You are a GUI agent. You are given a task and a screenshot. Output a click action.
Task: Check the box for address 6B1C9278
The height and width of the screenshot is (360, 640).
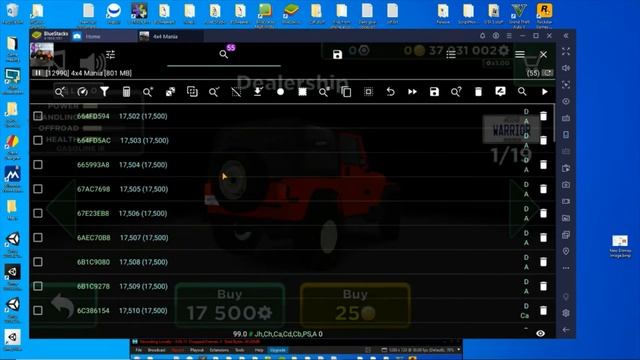tap(38, 286)
